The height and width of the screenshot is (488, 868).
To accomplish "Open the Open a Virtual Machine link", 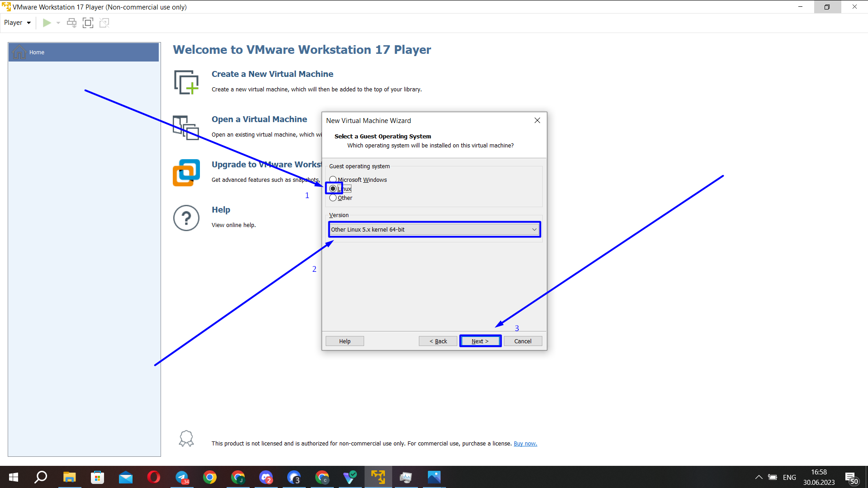I will coord(259,119).
